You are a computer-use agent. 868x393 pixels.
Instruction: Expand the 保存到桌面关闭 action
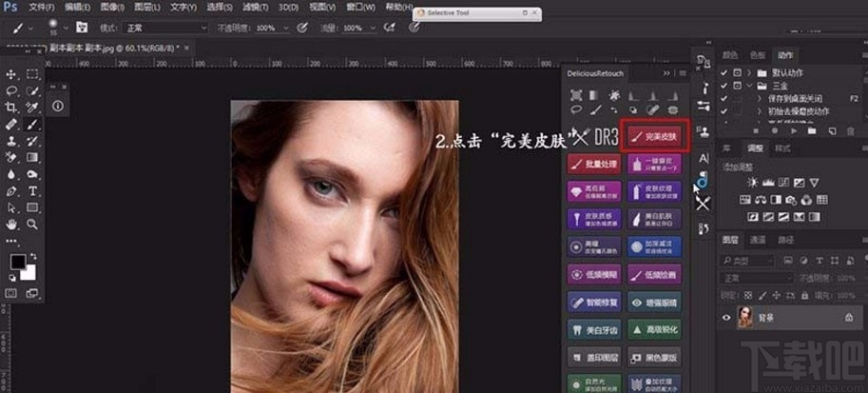pyautogui.click(x=759, y=98)
